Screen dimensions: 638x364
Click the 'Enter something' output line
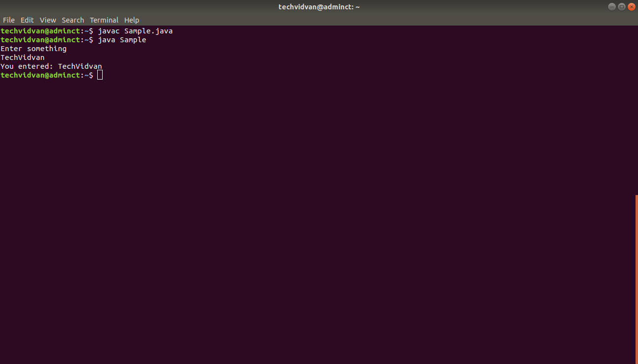click(x=33, y=49)
